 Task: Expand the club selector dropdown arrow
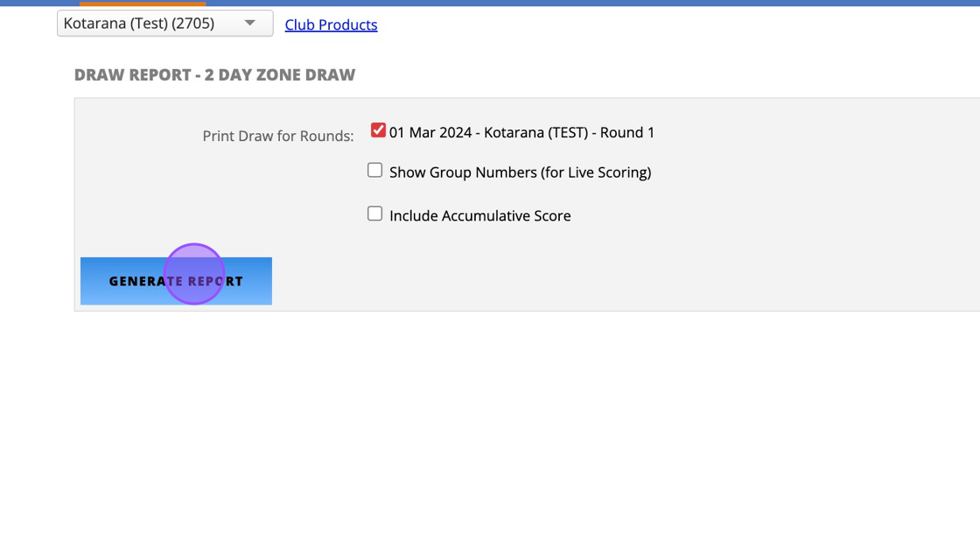pyautogui.click(x=250, y=23)
